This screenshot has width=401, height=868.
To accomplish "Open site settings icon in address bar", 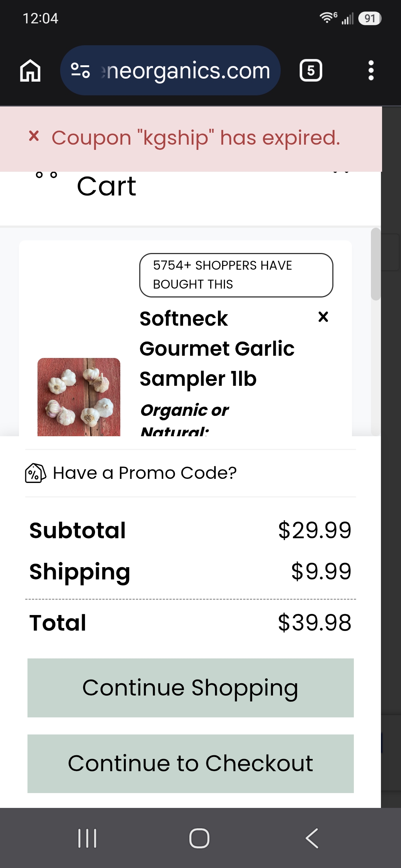I will (80, 70).
